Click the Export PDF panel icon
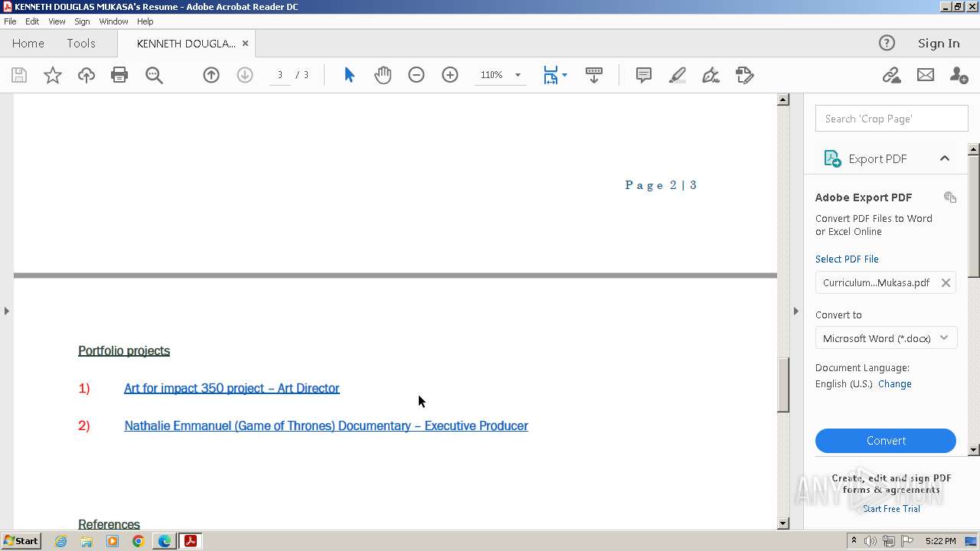 pos(832,158)
